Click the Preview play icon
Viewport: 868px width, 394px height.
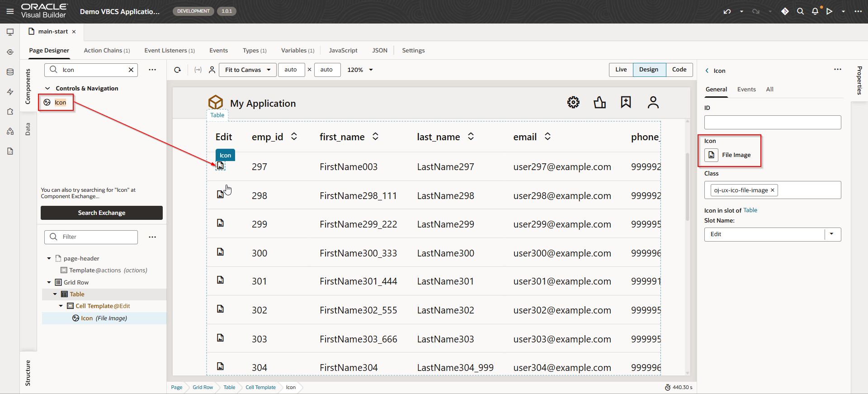click(x=829, y=11)
